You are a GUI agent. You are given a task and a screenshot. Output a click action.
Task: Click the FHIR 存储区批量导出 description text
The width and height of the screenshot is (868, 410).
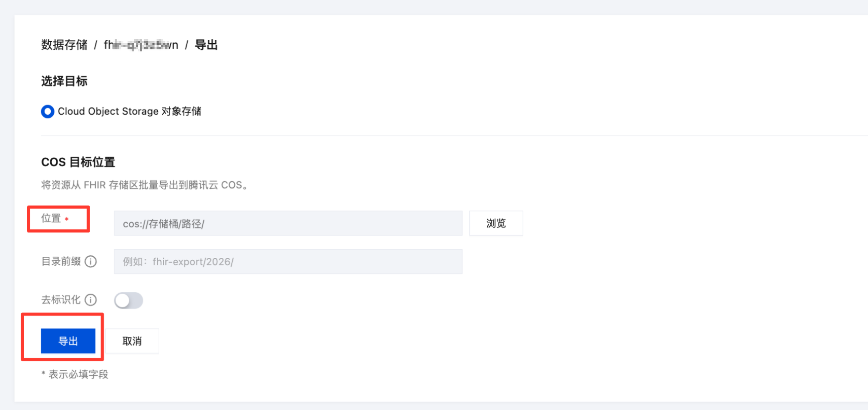[x=145, y=185]
